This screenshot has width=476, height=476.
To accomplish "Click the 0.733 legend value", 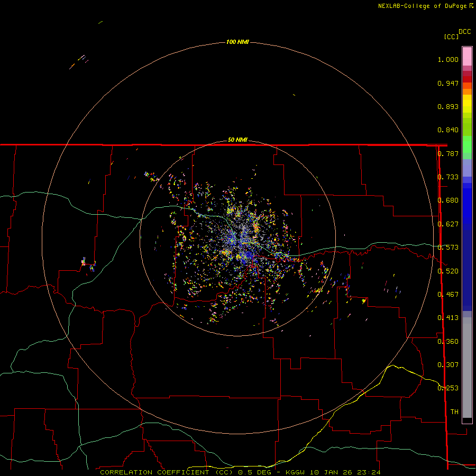I will tap(448, 177).
